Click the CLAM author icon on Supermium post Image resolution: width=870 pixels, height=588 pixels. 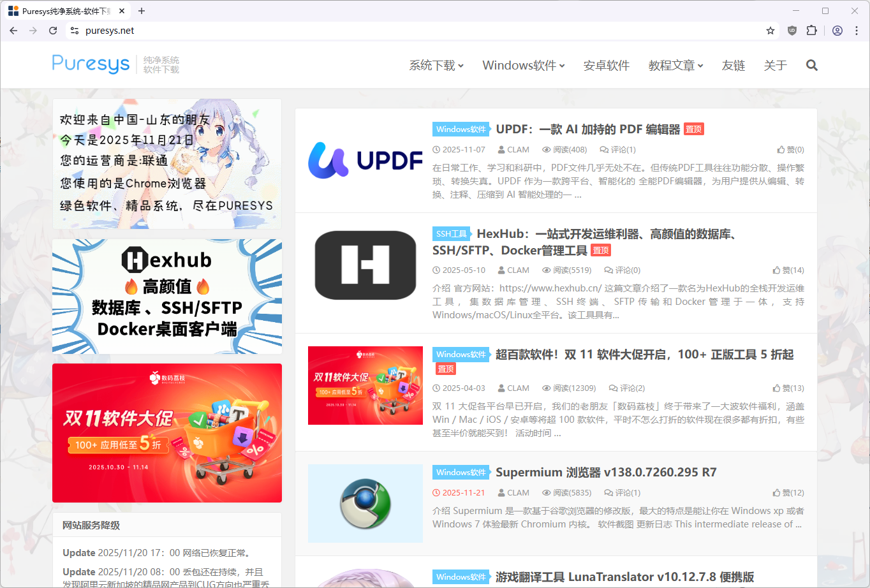point(503,492)
